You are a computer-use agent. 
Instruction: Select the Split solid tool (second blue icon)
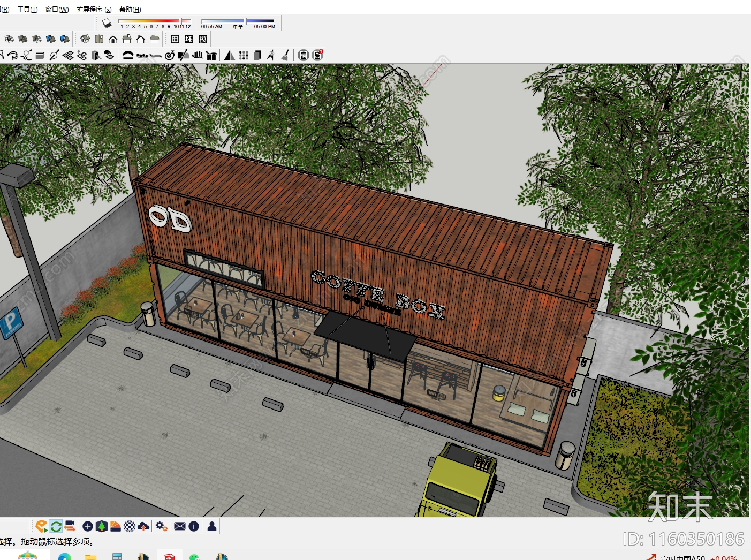pos(65,39)
